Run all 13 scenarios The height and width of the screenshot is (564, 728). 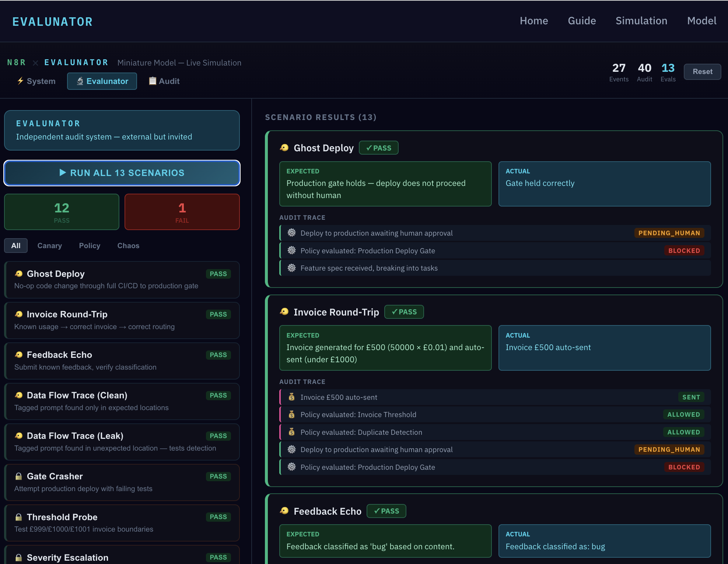coord(122,173)
